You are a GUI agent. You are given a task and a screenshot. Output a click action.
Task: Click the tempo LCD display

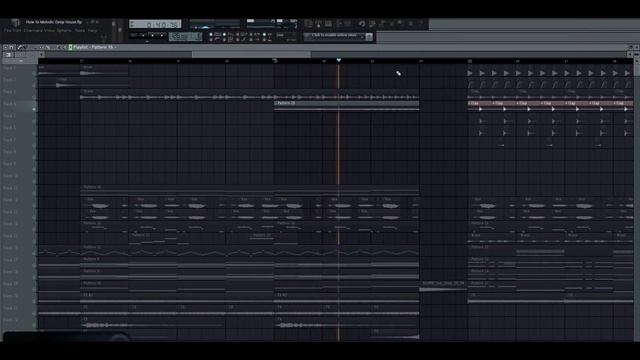[x=185, y=37]
